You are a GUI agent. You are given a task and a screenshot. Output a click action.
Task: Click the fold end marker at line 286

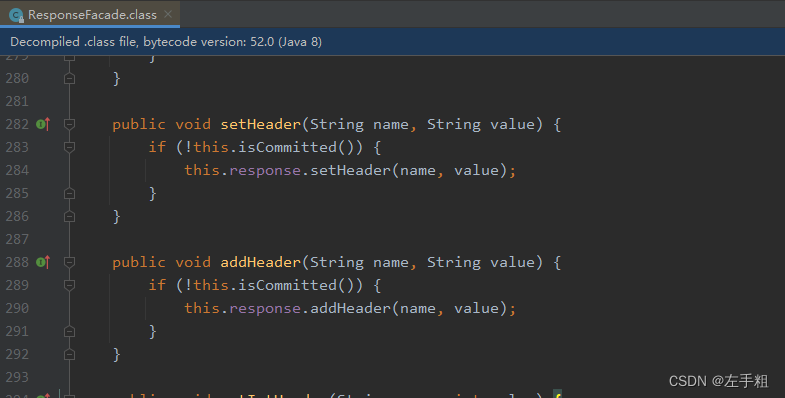70,216
